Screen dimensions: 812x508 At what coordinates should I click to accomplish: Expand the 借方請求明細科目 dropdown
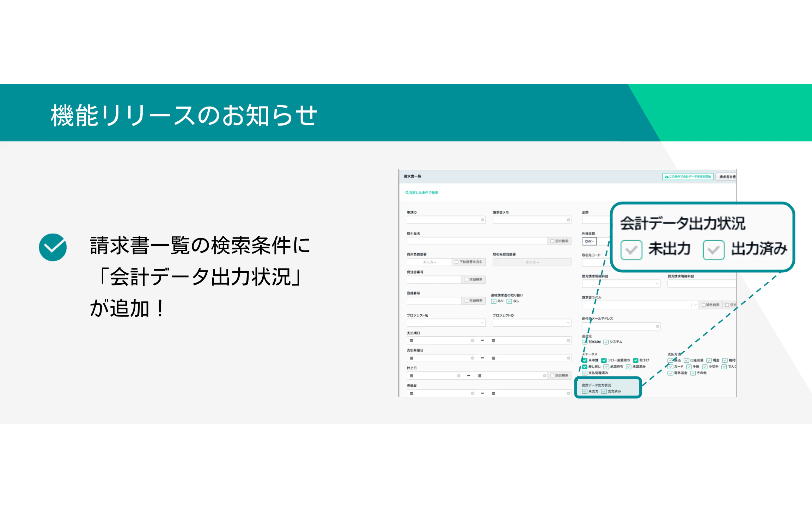click(657, 284)
